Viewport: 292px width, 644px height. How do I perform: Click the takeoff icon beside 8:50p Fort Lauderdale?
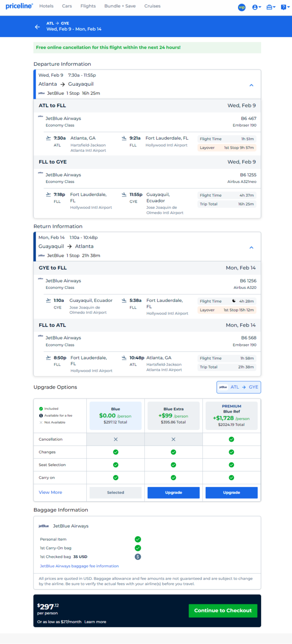[48, 358]
